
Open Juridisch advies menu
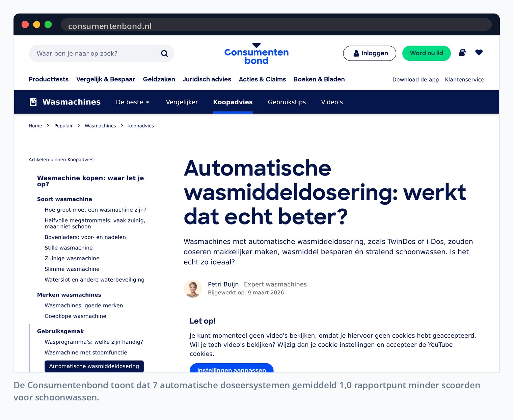click(207, 79)
